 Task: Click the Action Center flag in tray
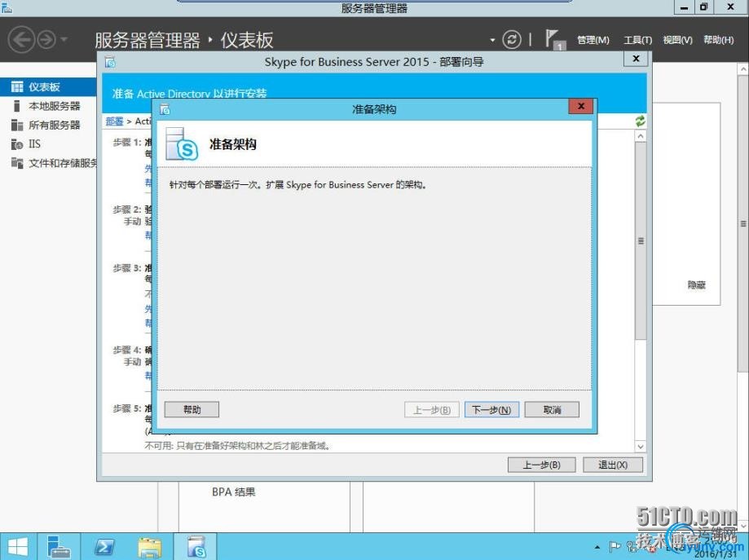tap(615, 547)
